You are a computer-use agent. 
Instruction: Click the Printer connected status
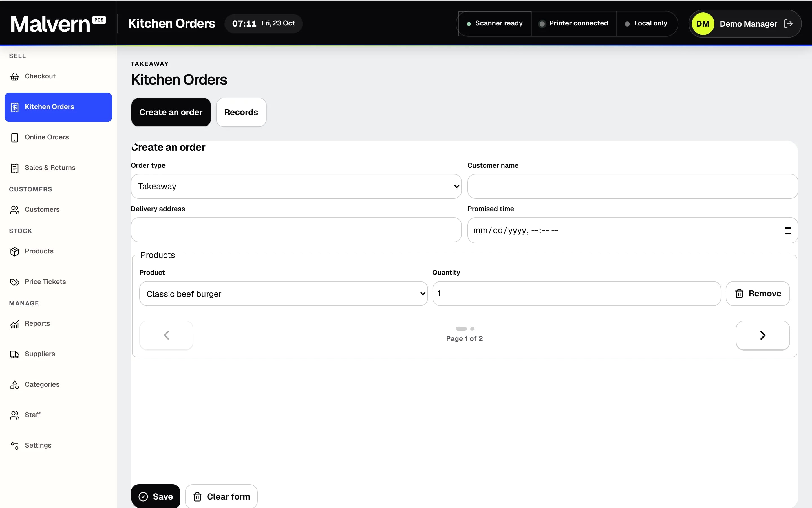click(574, 23)
